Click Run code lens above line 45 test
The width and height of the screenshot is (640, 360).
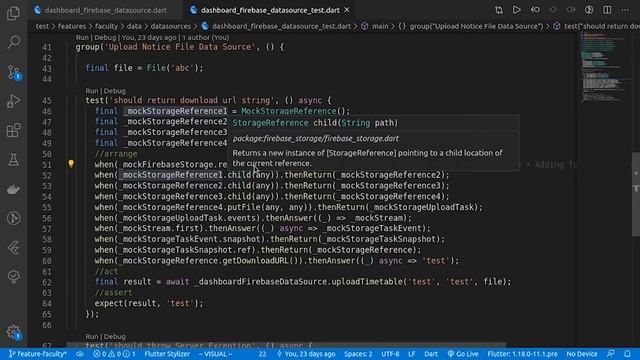[92, 91]
